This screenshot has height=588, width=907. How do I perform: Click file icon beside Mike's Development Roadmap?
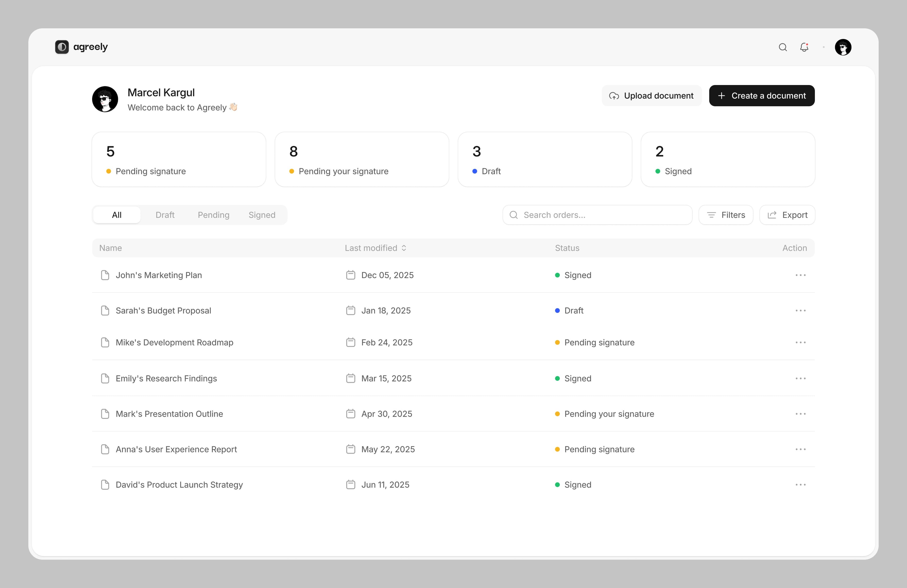pyautogui.click(x=105, y=343)
